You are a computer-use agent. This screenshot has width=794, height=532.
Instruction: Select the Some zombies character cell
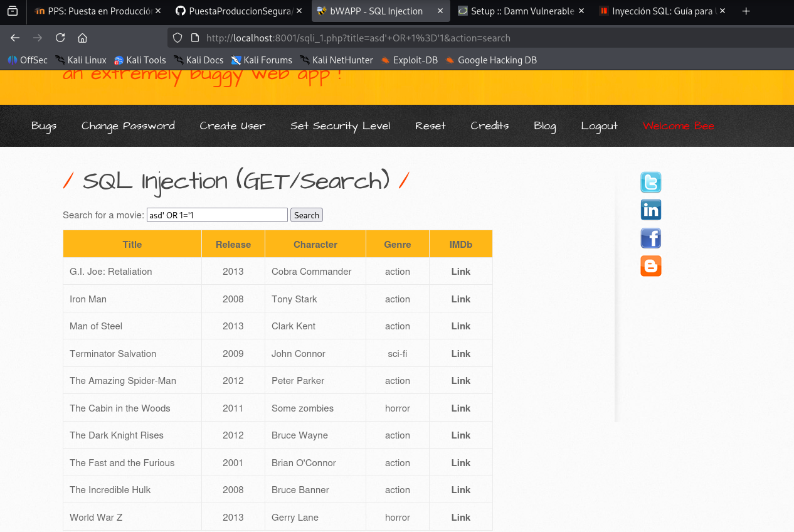click(x=315, y=408)
